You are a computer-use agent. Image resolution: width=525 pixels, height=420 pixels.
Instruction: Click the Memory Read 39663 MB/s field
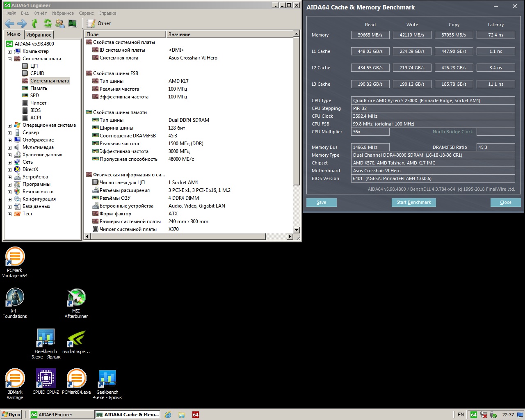(370, 35)
